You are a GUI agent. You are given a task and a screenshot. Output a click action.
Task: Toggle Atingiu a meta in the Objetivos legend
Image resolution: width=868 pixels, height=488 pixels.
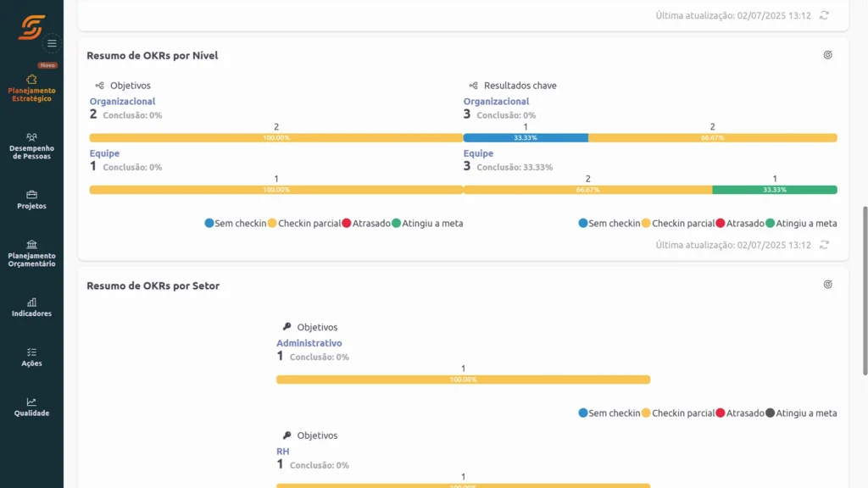click(x=427, y=224)
